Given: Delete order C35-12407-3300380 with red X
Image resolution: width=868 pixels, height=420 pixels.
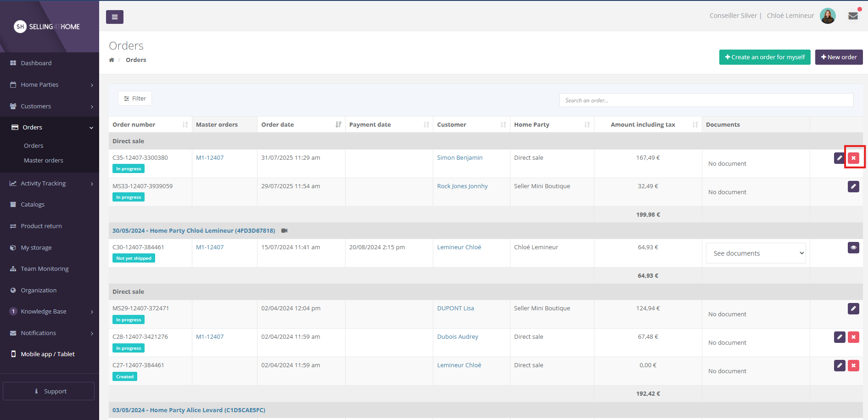Looking at the screenshot, I should click(x=853, y=158).
